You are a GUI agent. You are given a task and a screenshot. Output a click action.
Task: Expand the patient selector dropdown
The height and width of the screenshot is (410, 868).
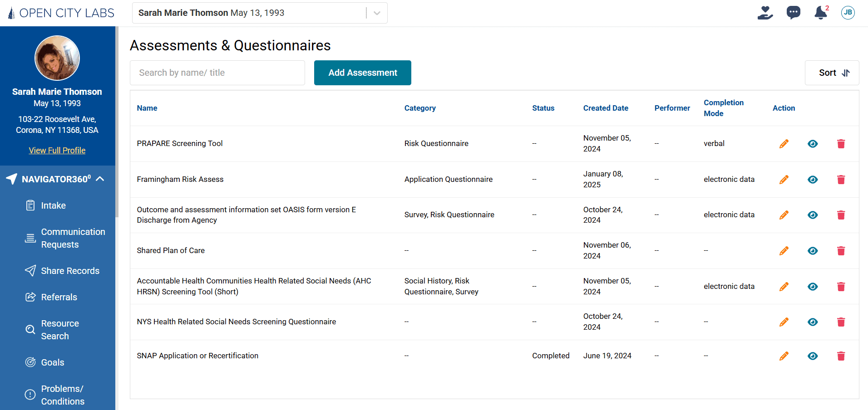[376, 13]
